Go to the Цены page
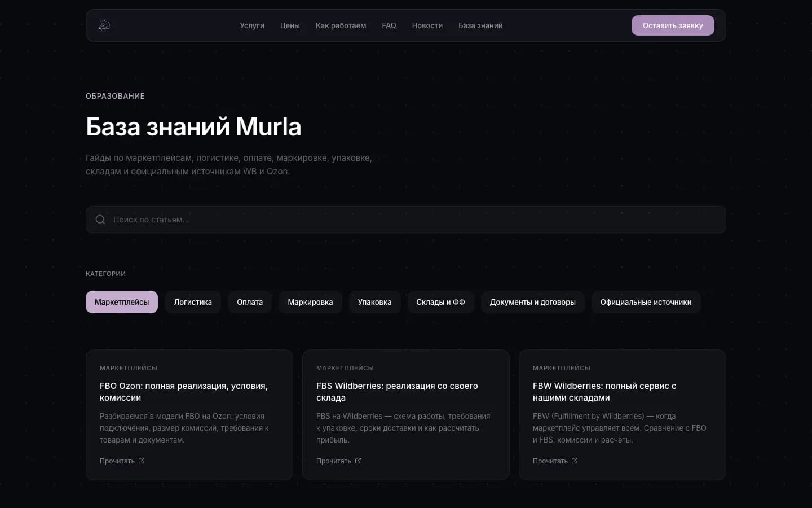Viewport: 812px width, 508px height. [290, 25]
